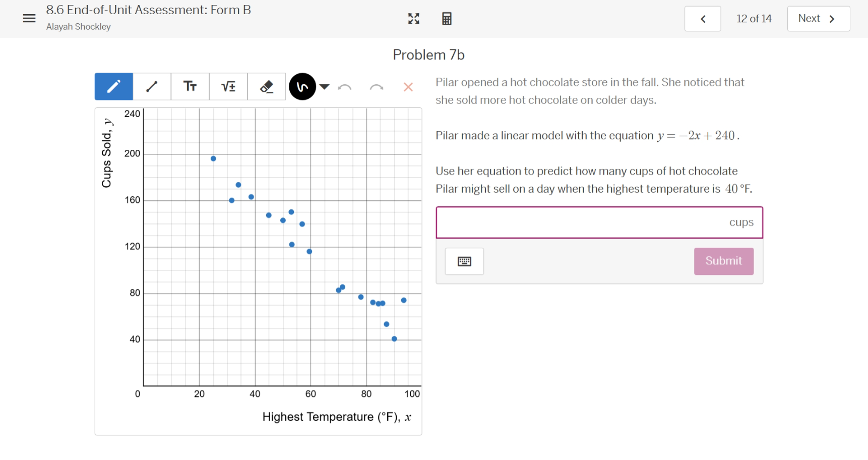Open the hamburger navigation menu
This screenshot has height=460, width=868.
29,18
